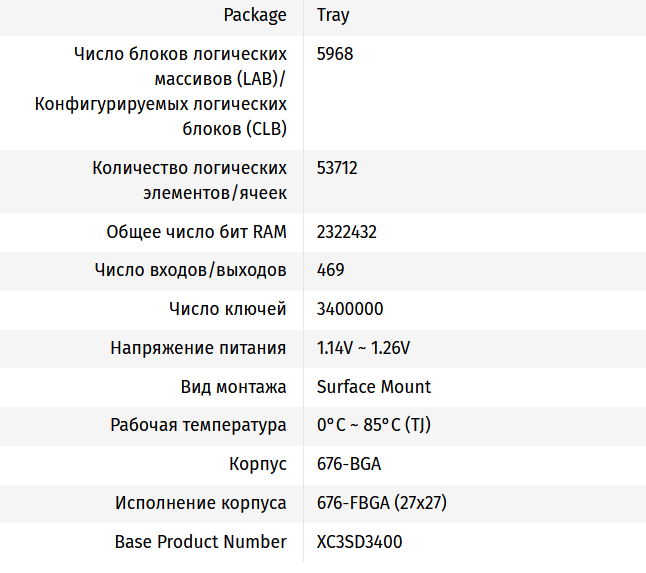
Task: Select the "Package" row label
Action: coord(255,15)
